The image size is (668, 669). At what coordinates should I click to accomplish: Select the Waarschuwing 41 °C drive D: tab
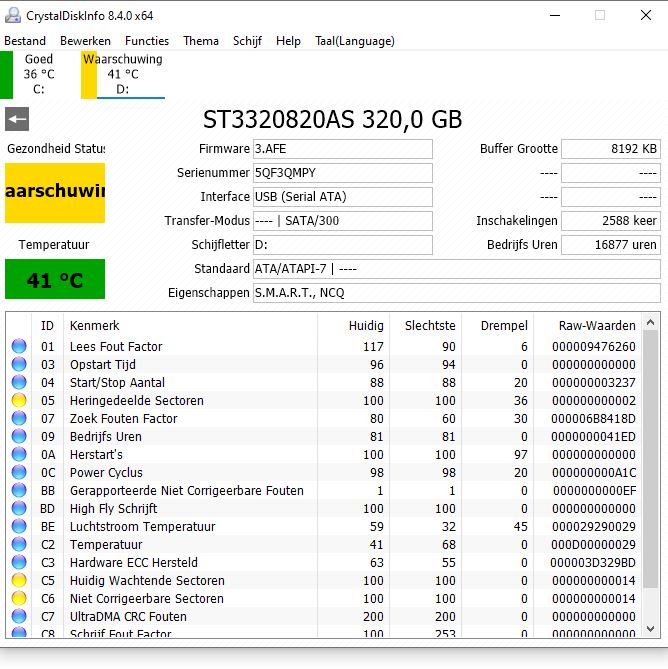[123, 74]
